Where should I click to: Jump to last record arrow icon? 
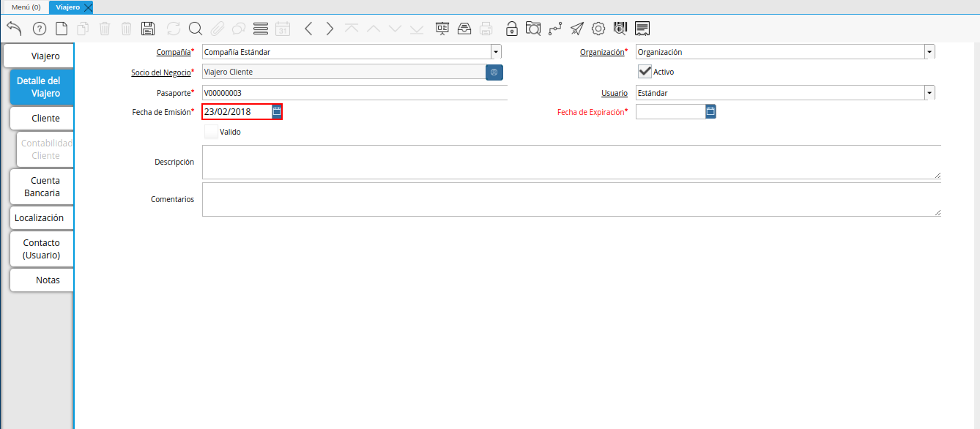tap(417, 29)
